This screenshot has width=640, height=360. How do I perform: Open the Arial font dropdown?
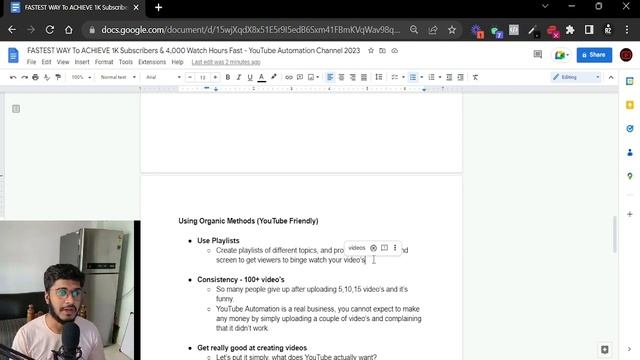coord(163,77)
